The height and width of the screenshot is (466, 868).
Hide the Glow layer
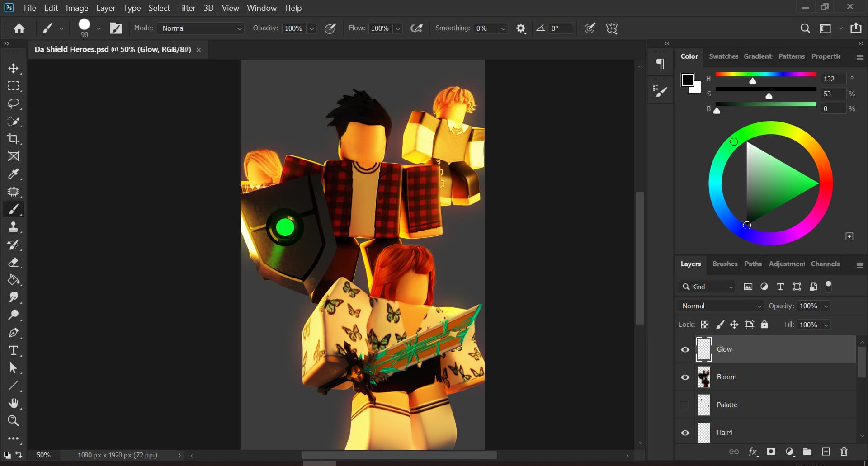click(685, 349)
